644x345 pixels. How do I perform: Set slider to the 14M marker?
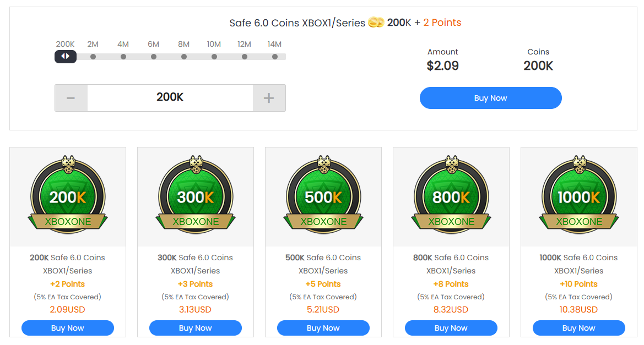275,57
